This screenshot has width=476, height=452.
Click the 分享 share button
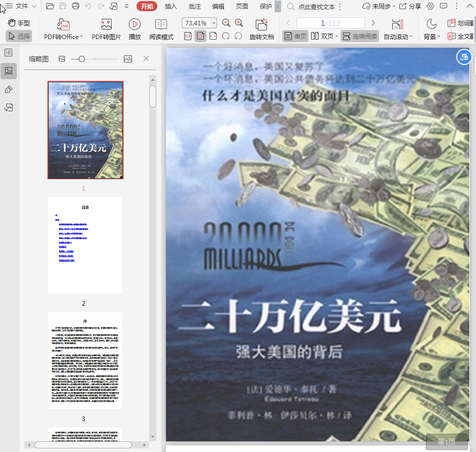point(410,6)
